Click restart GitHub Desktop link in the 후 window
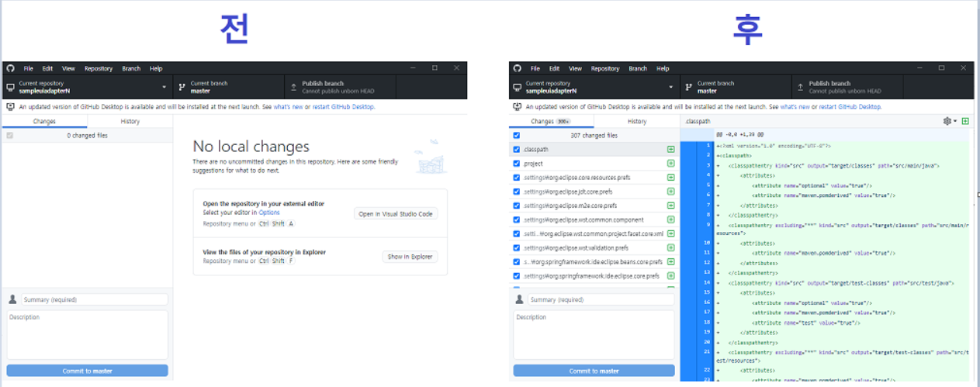This screenshot has width=980, height=387. pyautogui.click(x=850, y=106)
